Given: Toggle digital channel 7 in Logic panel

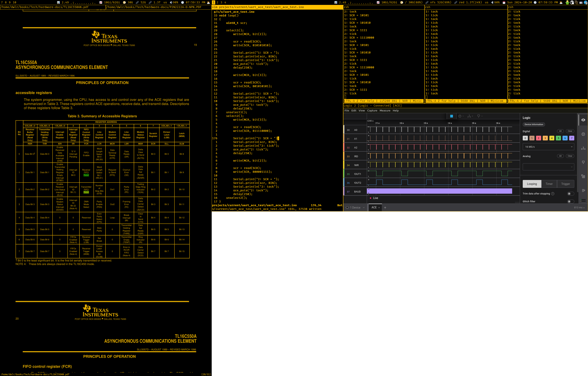Looking at the screenshot, I should pos(572,138).
